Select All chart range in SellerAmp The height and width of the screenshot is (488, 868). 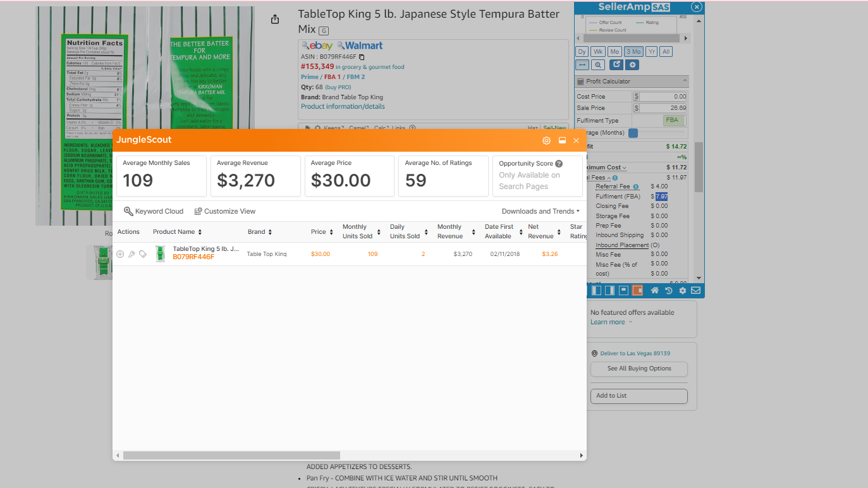pos(666,52)
